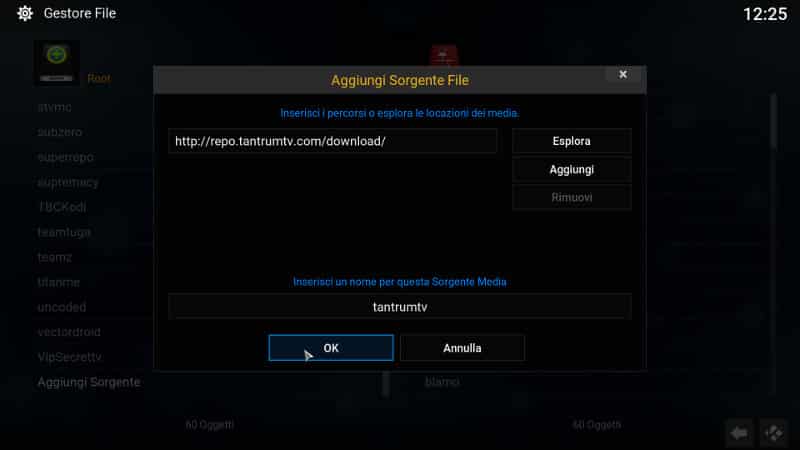Cancel using the Annulla button
This screenshot has width=800, height=450.
[462, 348]
